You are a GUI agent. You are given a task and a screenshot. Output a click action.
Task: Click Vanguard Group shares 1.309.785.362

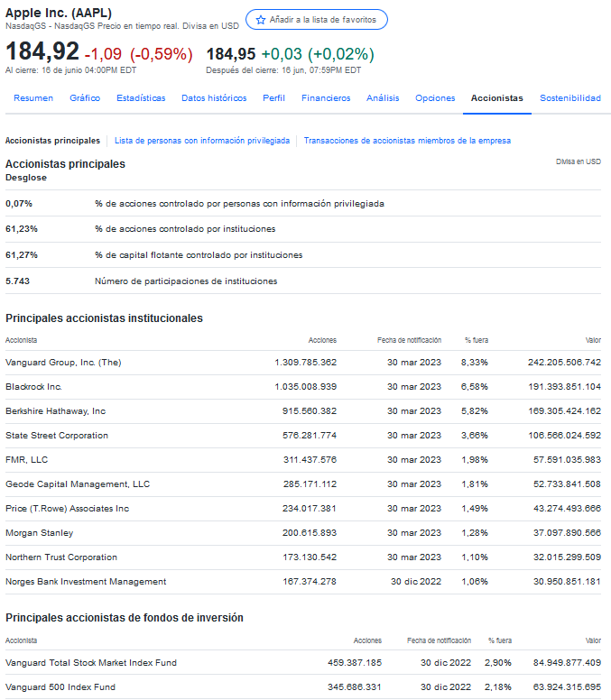point(305,363)
